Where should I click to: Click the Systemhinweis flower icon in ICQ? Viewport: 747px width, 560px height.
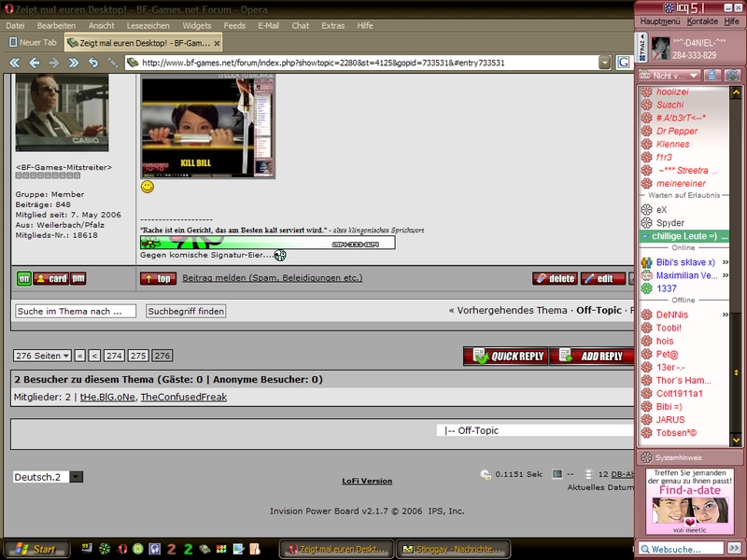pos(646,457)
